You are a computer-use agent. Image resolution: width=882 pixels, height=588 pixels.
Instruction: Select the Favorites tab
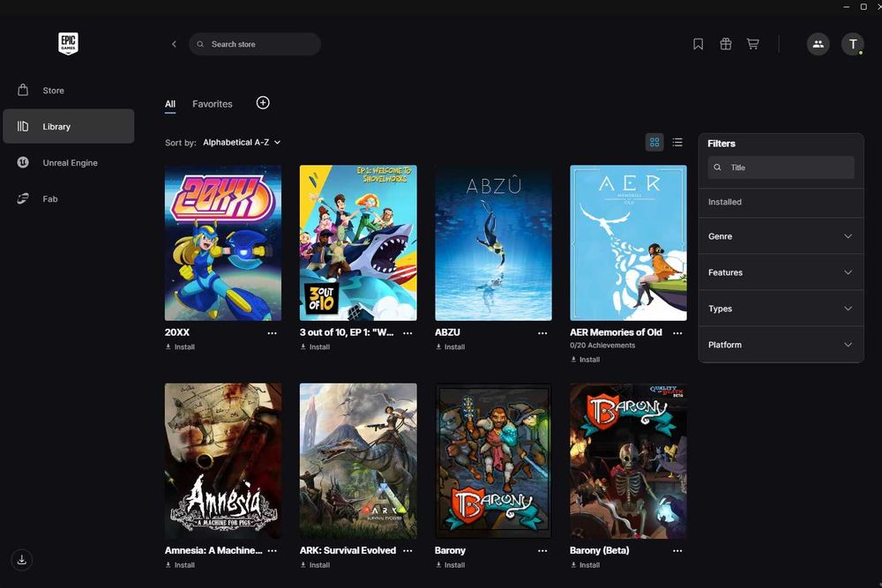(212, 104)
